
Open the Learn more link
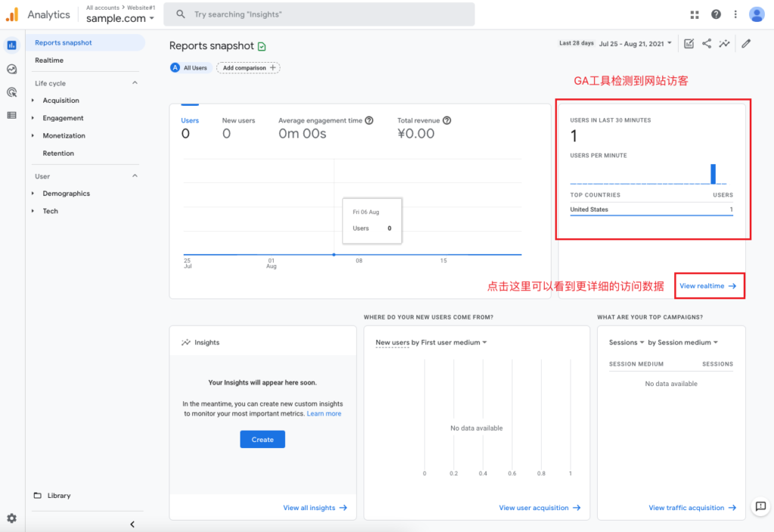tap(324, 414)
